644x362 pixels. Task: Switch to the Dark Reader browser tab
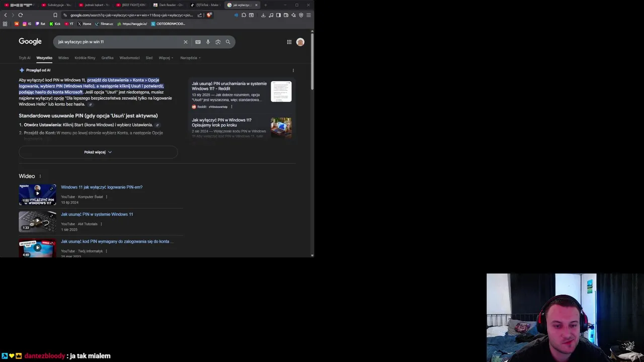(x=168, y=5)
